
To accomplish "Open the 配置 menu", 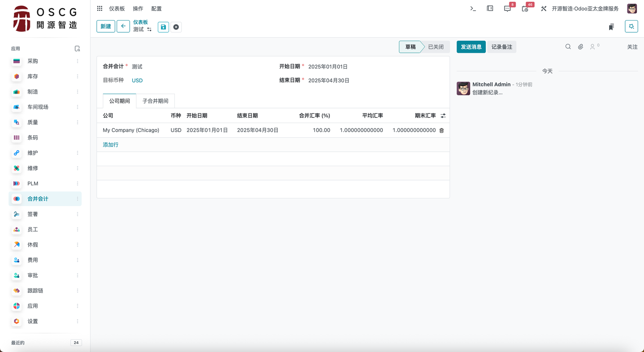I will (x=156, y=8).
